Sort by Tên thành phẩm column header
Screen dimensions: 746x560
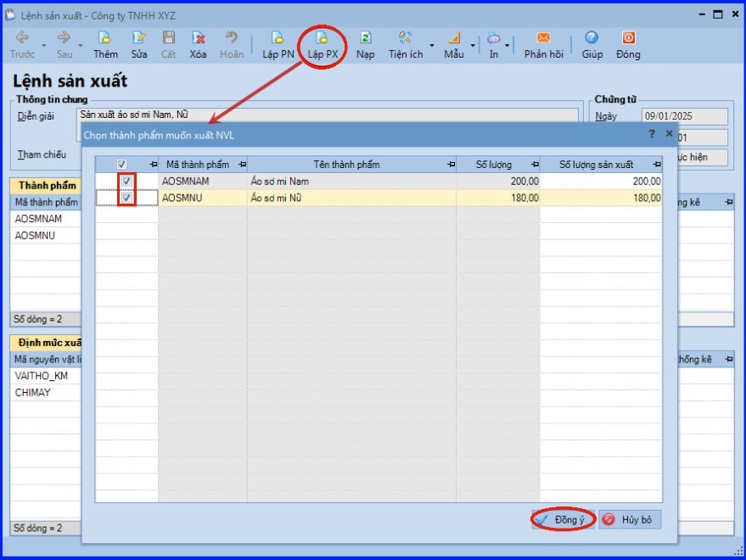click(351, 165)
